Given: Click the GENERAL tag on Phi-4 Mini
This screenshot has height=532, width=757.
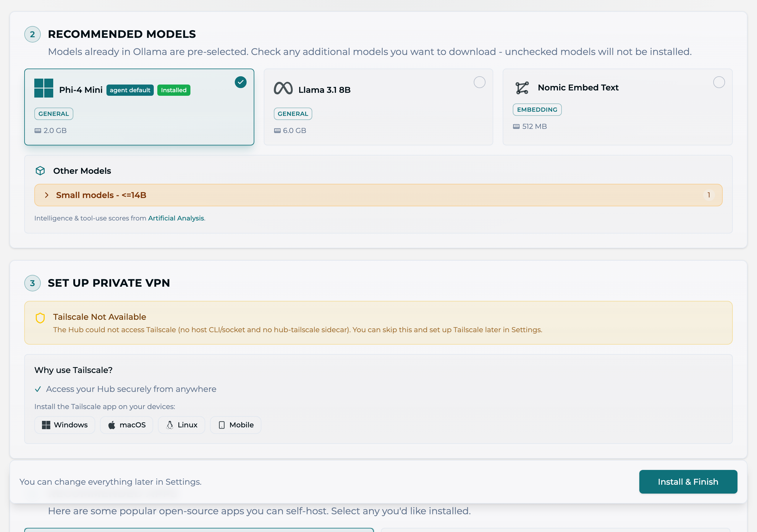Looking at the screenshot, I should [54, 114].
